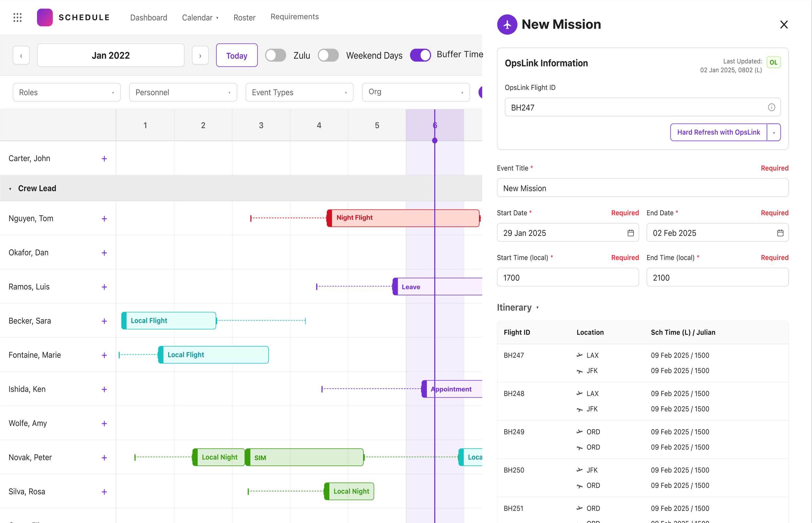Open the Roles filter dropdown
This screenshot has width=812, height=523.
pos(67,92)
